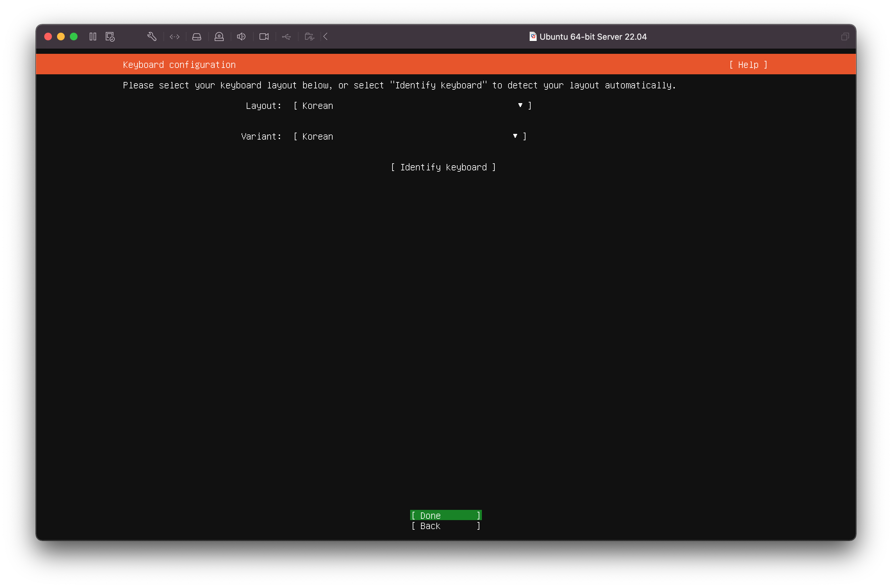This screenshot has width=892, height=588.
Task: Go back with the Back button
Action: pyautogui.click(x=445, y=526)
